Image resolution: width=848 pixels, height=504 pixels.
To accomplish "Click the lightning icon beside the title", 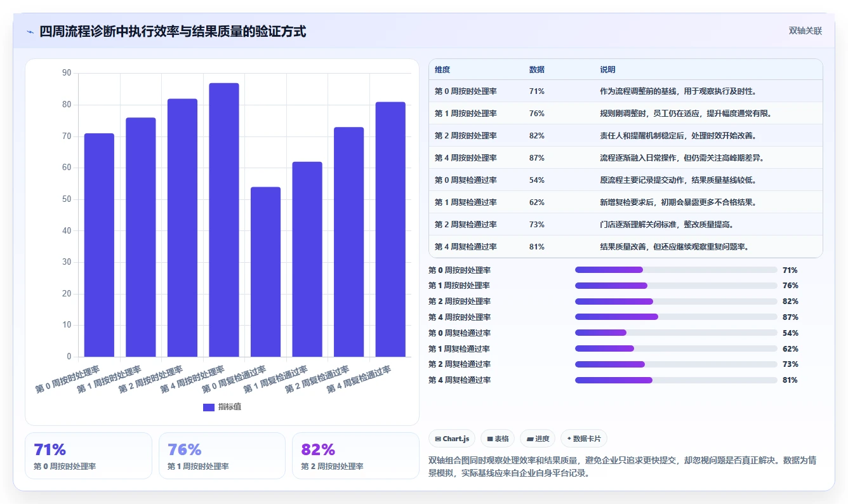I will click(30, 32).
